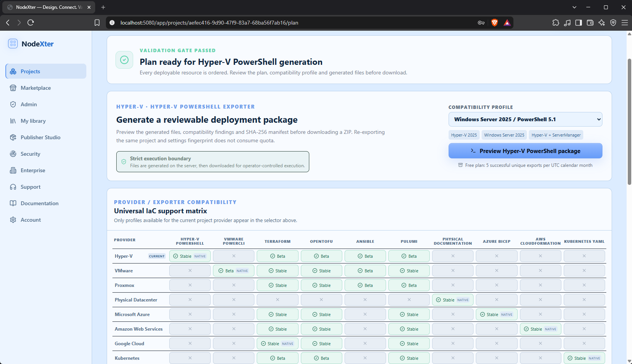Open Brave wallet icon
The image size is (632, 364).
point(590,23)
